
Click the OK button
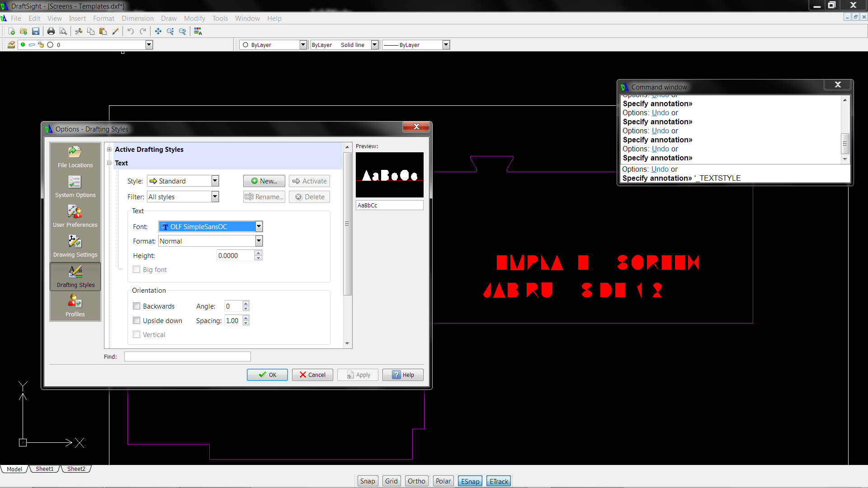coord(267,375)
